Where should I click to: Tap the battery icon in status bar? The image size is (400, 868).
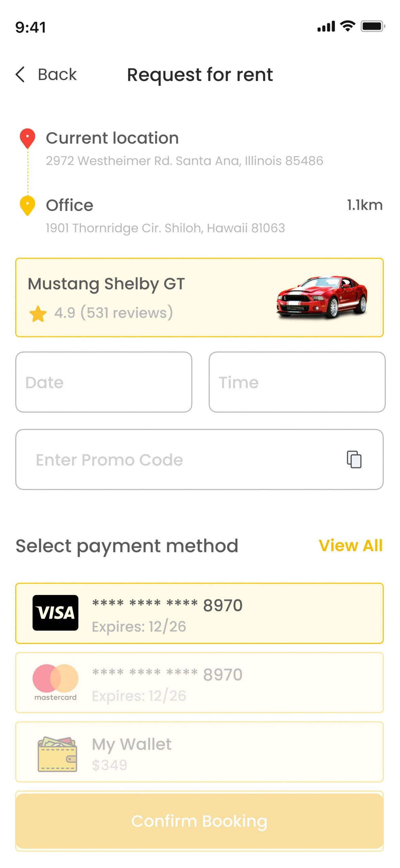click(373, 26)
